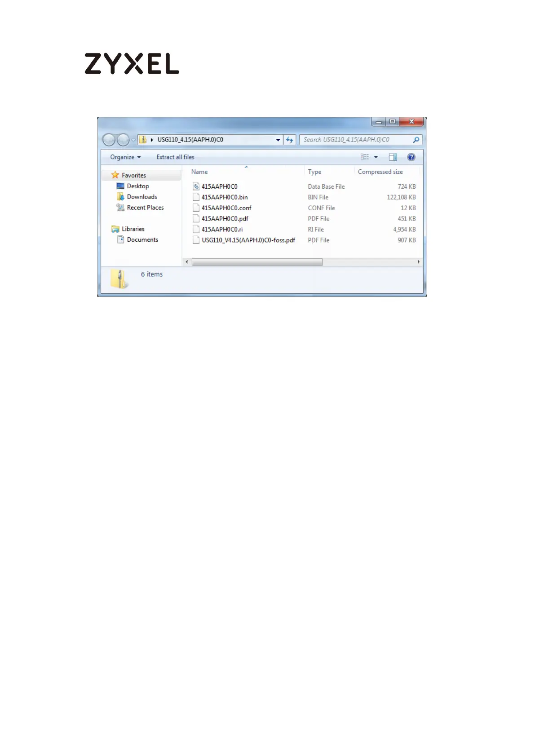Click the 415AAPH0C0.pdf file icon
Viewport: 535px width, 756px height.
tap(196, 219)
